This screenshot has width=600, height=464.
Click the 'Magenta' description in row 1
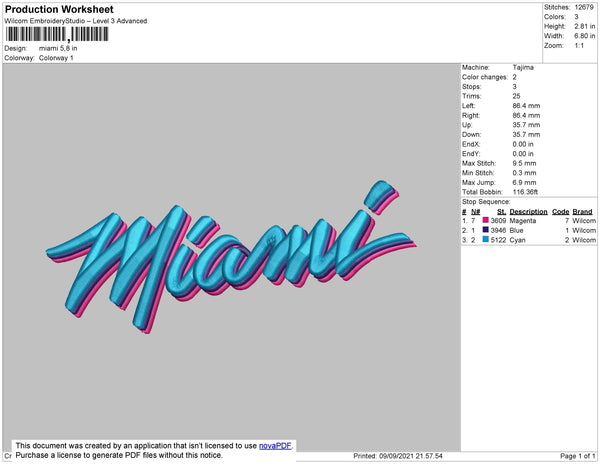point(523,221)
